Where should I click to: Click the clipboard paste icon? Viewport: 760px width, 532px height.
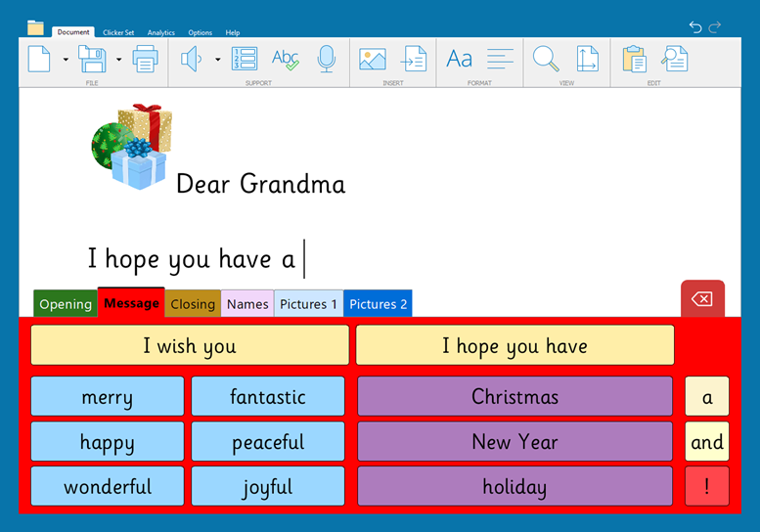pos(634,60)
